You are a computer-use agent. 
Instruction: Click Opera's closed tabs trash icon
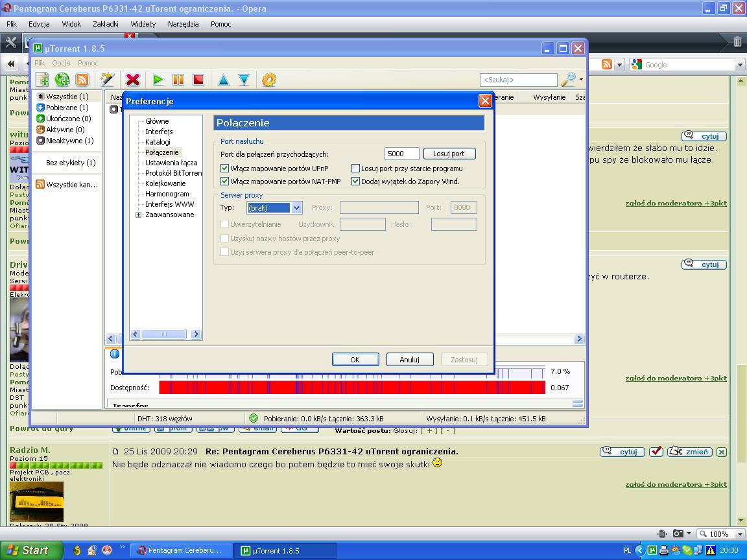[x=737, y=42]
